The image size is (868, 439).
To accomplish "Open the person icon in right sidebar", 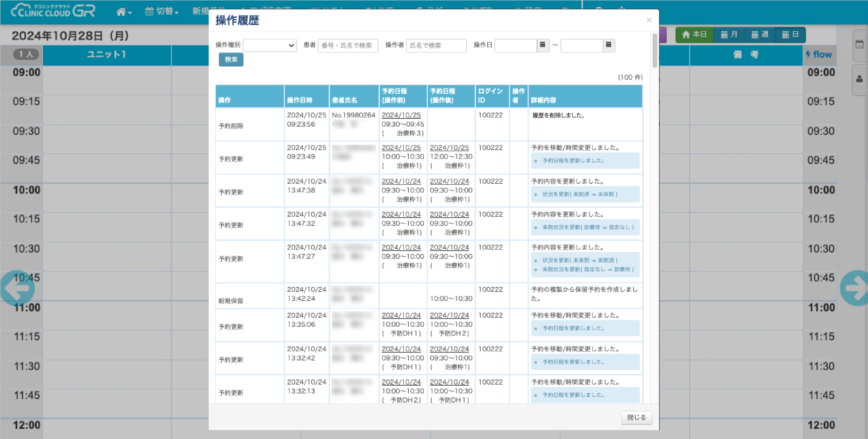I will coord(859,79).
